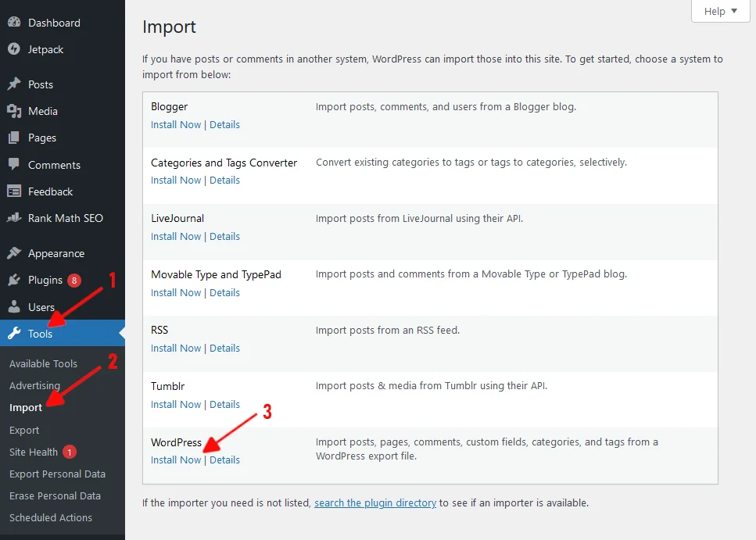Click the Posts pushpin icon
This screenshot has height=540, width=756.
pyautogui.click(x=14, y=84)
